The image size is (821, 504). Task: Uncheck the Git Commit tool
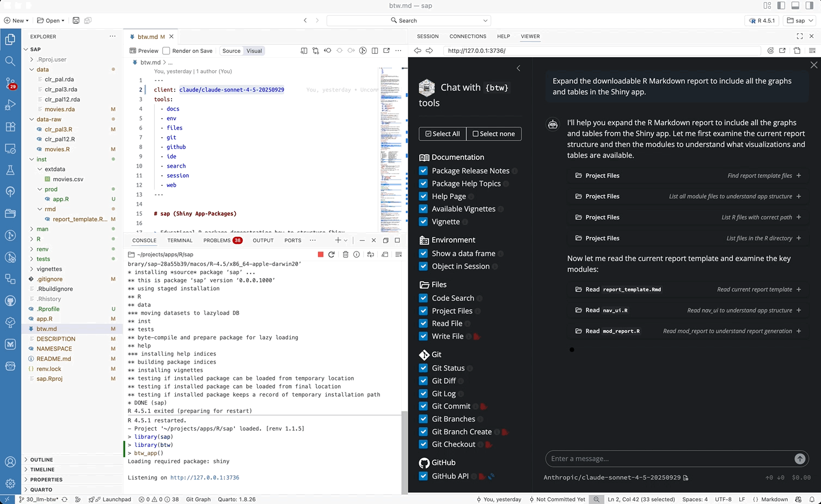(x=423, y=407)
